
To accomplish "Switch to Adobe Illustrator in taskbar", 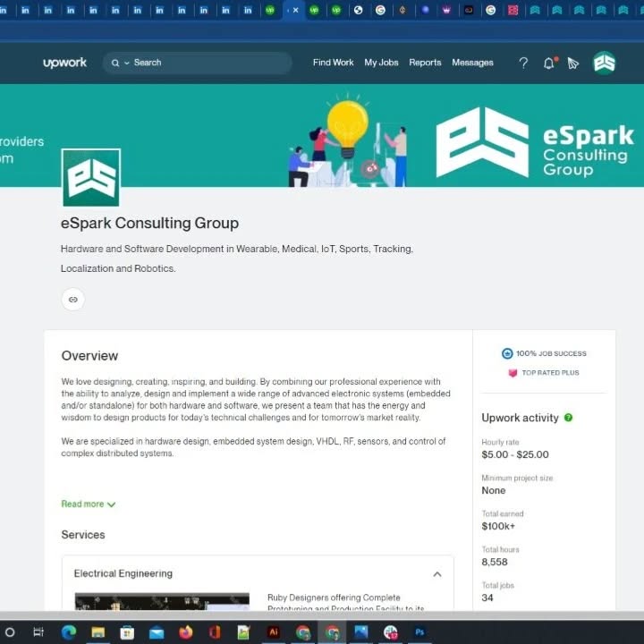I will (273, 632).
